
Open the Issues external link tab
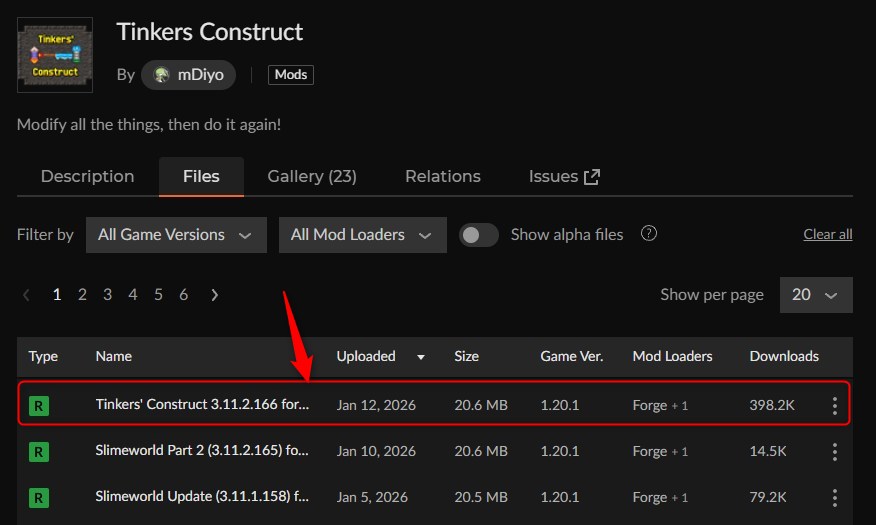click(x=564, y=176)
